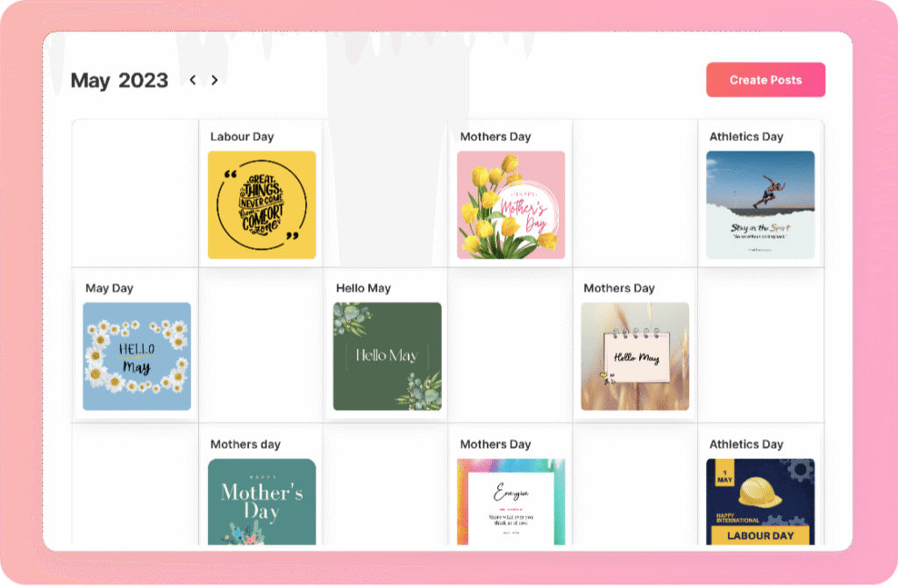Click the May Day cell title
Viewport: 898px width, 588px height.
110,288
